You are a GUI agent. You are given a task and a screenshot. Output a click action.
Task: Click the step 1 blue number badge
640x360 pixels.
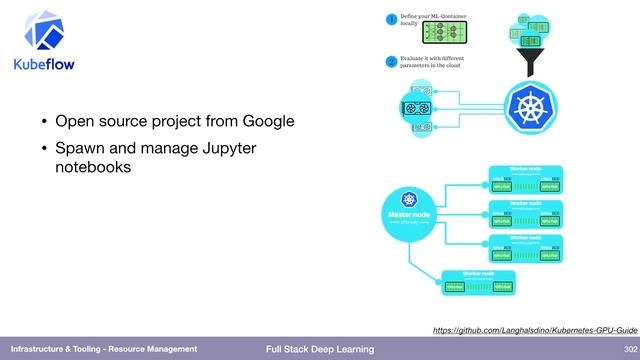click(391, 19)
